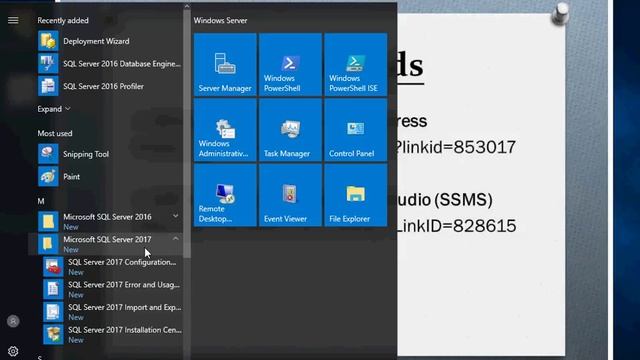
Task: Launch the Windows PowerShell ISE tile
Action: point(356,64)
